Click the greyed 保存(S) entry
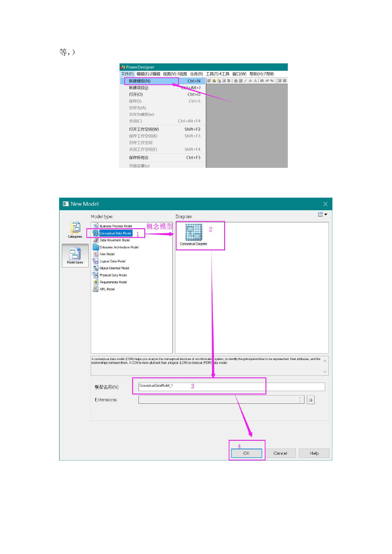This screenshot has width=392, height=554. click(x=162, y=101)
